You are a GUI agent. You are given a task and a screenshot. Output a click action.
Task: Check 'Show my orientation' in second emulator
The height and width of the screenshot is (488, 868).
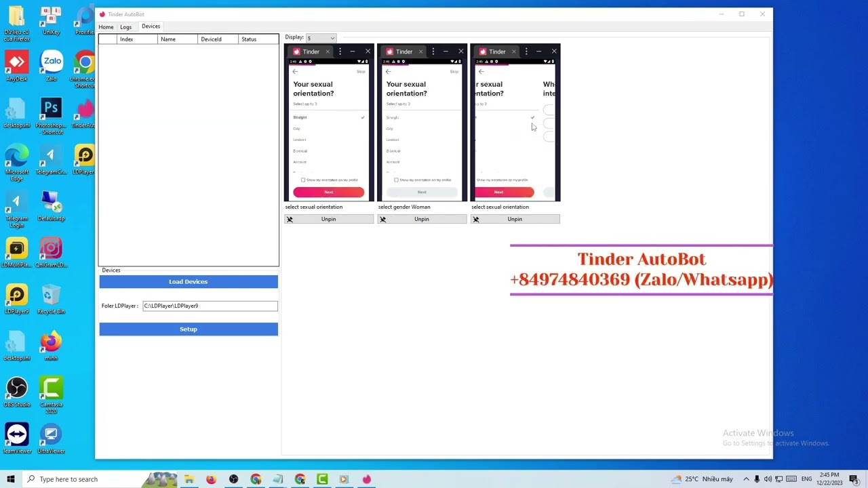click(x=396, y=180)
